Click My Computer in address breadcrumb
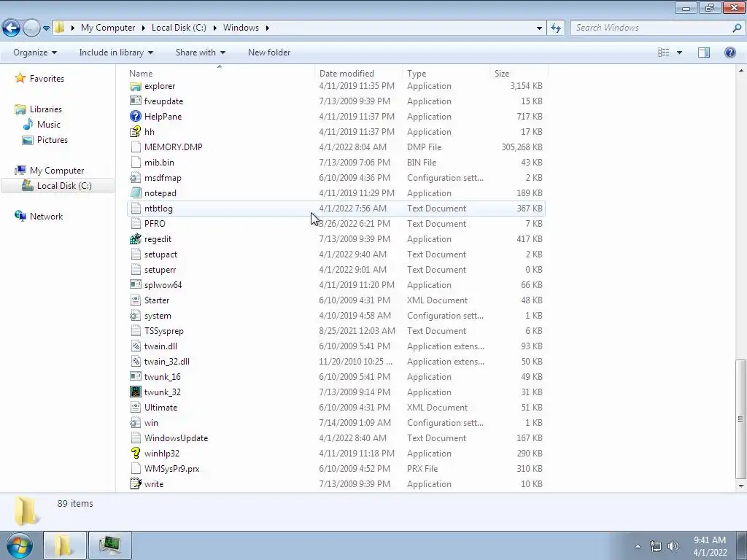 click(x=108, y=28)
